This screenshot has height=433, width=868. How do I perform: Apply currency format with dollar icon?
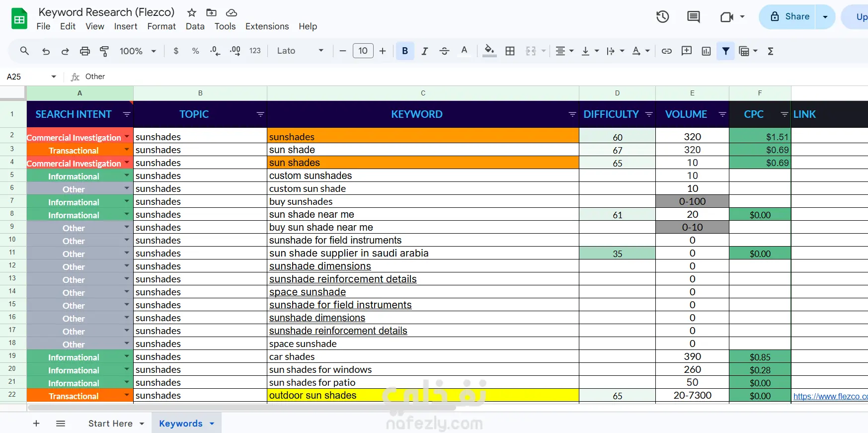coord(176,51)
